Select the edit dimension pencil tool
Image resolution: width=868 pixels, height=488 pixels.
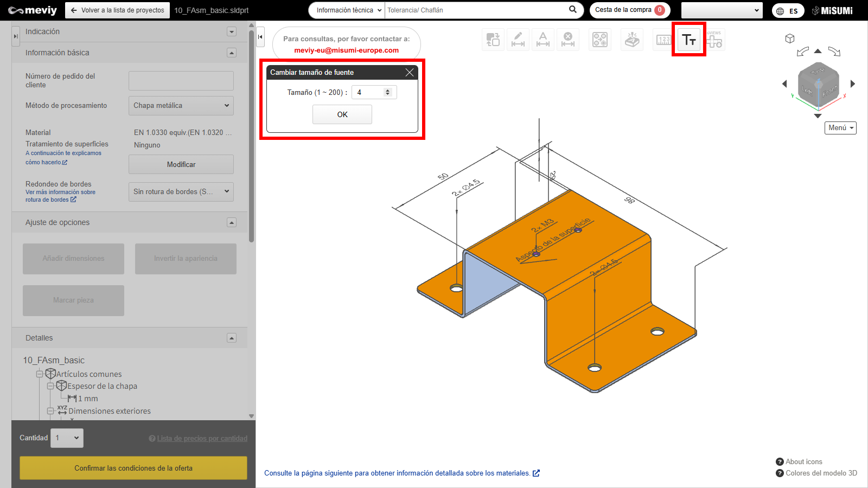coord(518,40)
